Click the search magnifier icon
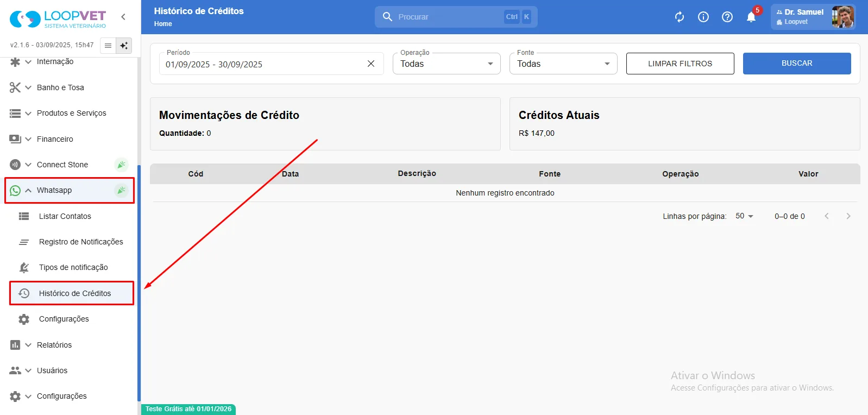Image resolution: width=868 pixels, height=415 pixels. [x=387, y=17]
